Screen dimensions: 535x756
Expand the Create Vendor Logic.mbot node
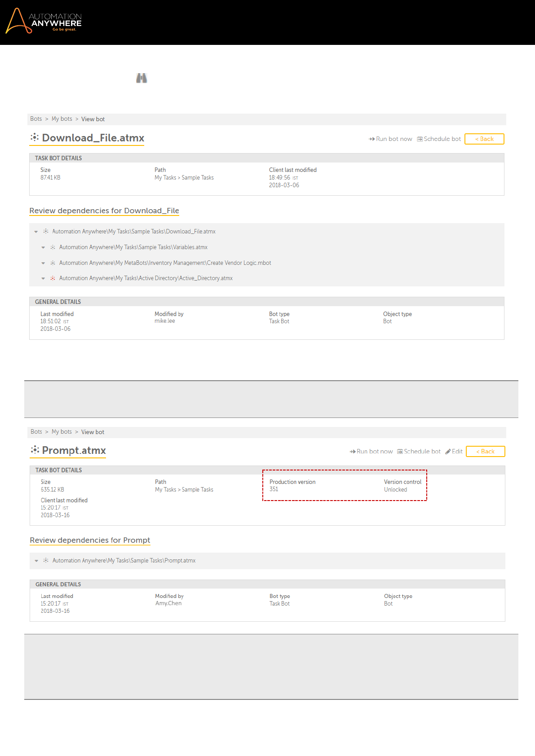[x=43, y=263]
